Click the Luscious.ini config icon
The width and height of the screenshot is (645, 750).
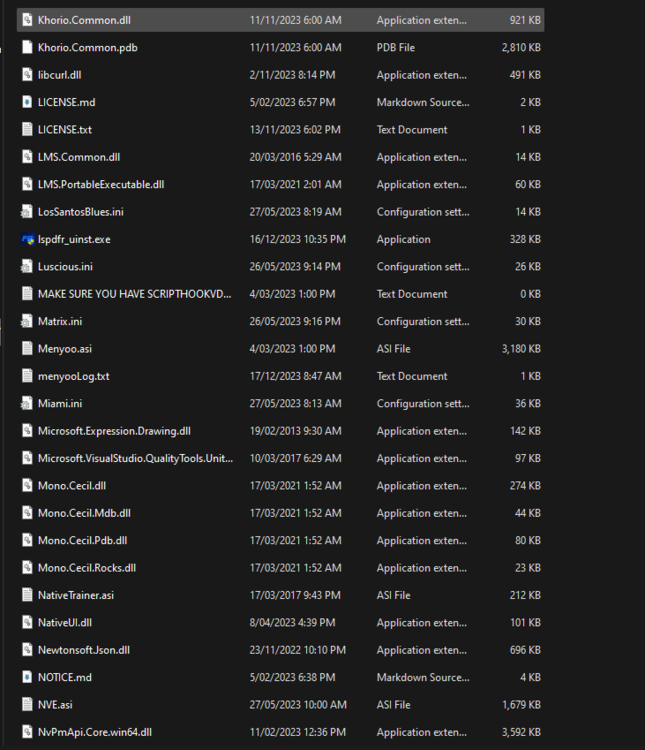(27, 266)
